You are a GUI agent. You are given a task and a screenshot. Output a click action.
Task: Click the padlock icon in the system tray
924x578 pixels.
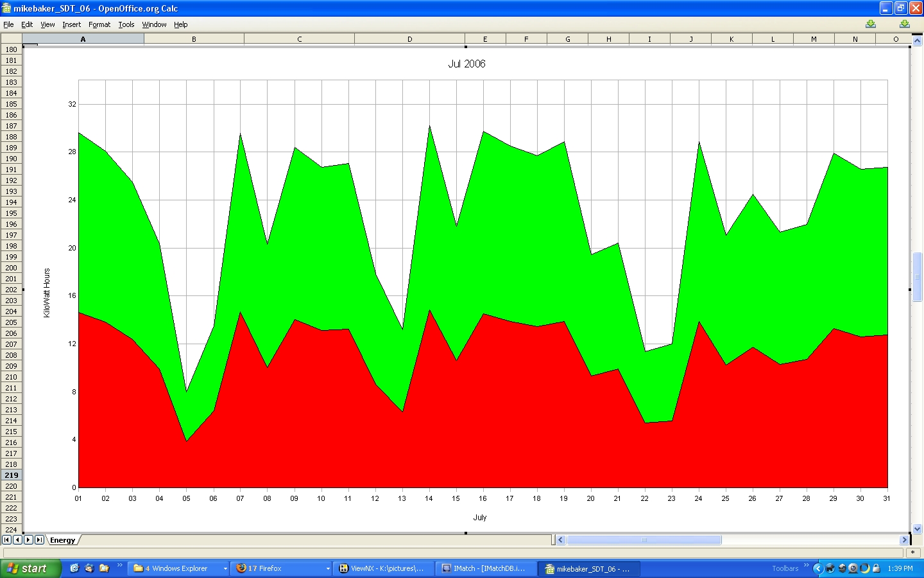[x=876, y=568]
